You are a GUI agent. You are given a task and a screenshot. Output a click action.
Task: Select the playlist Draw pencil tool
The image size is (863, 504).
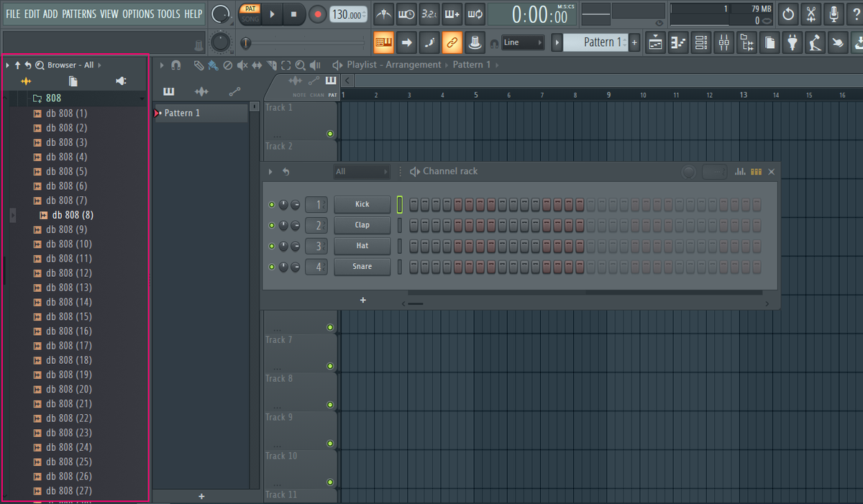coord(198,65)
